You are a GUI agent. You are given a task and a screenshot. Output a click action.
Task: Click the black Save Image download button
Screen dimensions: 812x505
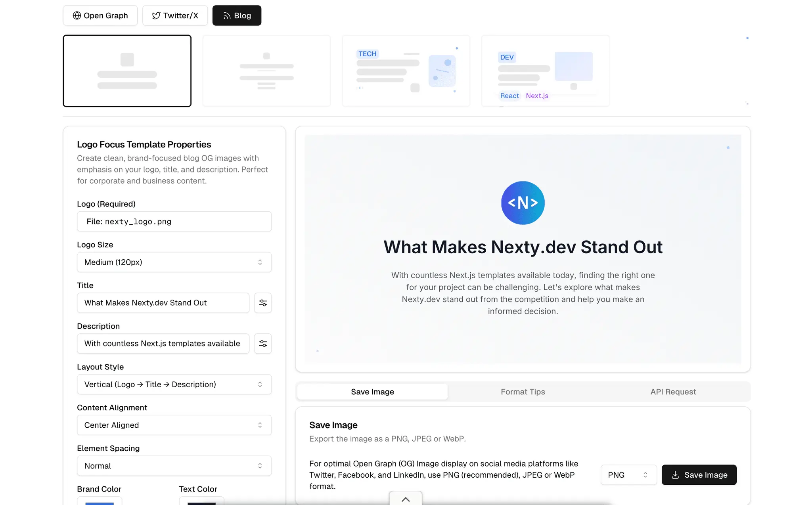699,475
